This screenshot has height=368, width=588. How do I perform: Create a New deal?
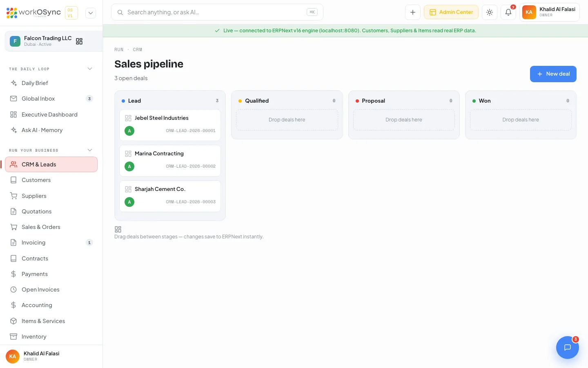click(553, 74)
